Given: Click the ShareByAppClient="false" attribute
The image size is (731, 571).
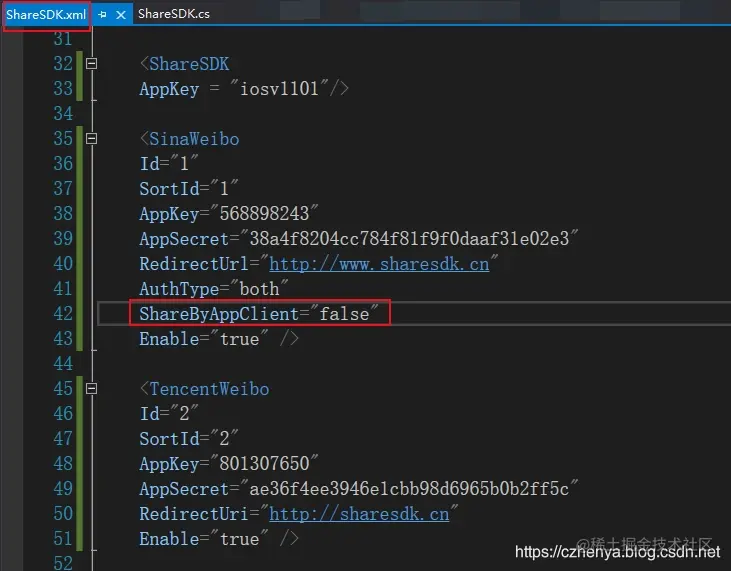Looking at the screenshot, I should click(259, 314).
